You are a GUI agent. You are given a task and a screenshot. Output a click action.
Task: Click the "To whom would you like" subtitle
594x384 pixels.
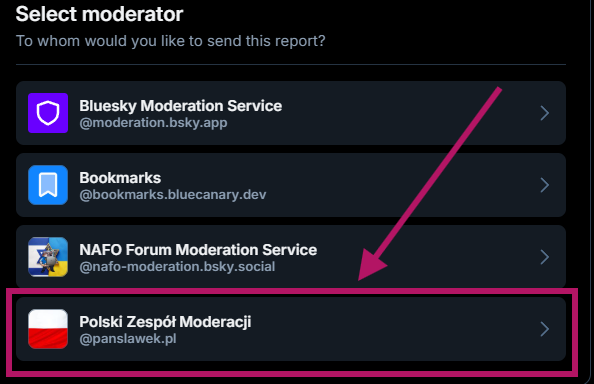[170, 41]
